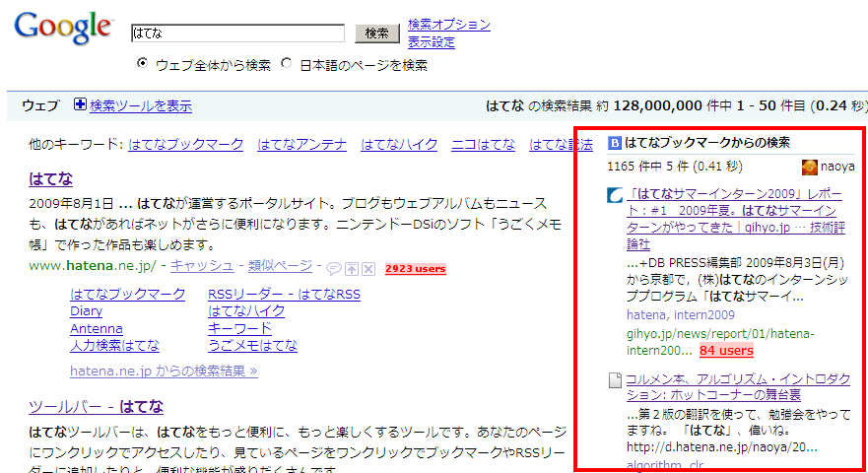Open コルメン本、アルゴリズム・イントロダクション link

coord(738,387)
